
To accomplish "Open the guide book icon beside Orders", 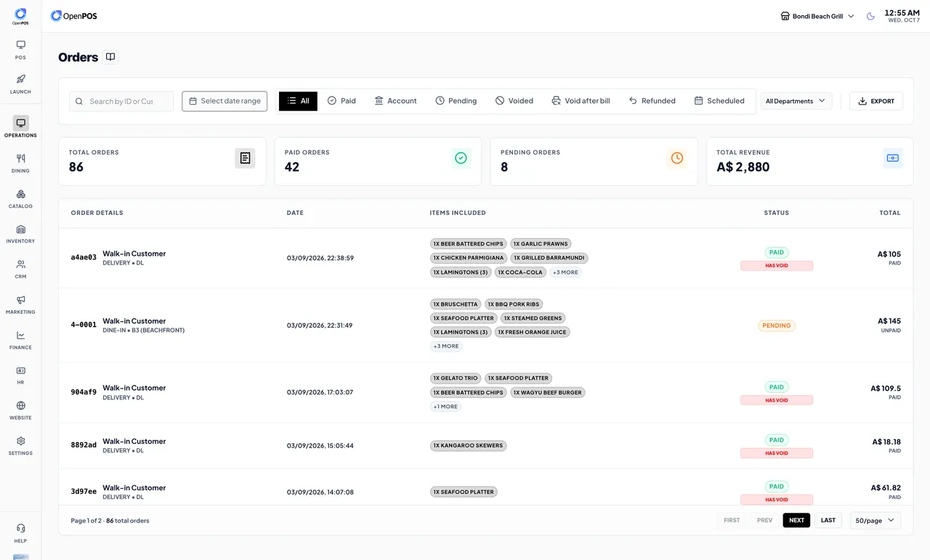I will 110,57.
